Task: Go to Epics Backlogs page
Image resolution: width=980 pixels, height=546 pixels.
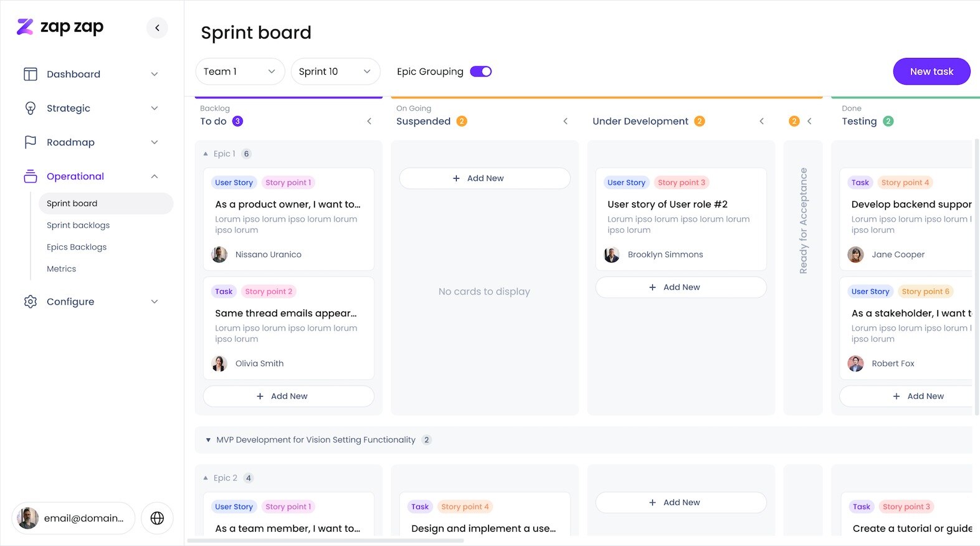Action: pyautogui.click(x=77, y=247)
